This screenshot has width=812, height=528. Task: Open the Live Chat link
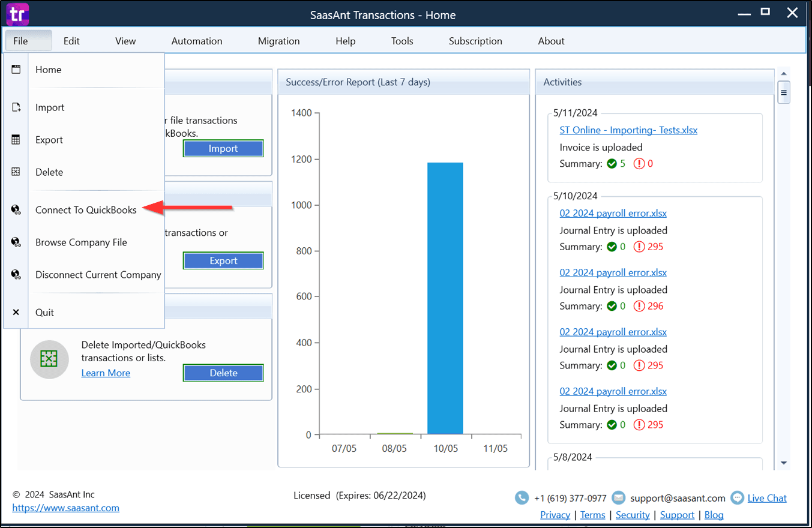coord(767,498)
